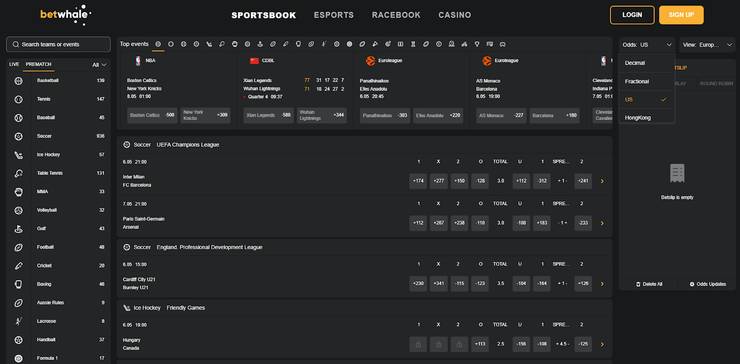Expand Cardiff City U21 vs Burnley U21 arrow

click(x=602, y=284)
